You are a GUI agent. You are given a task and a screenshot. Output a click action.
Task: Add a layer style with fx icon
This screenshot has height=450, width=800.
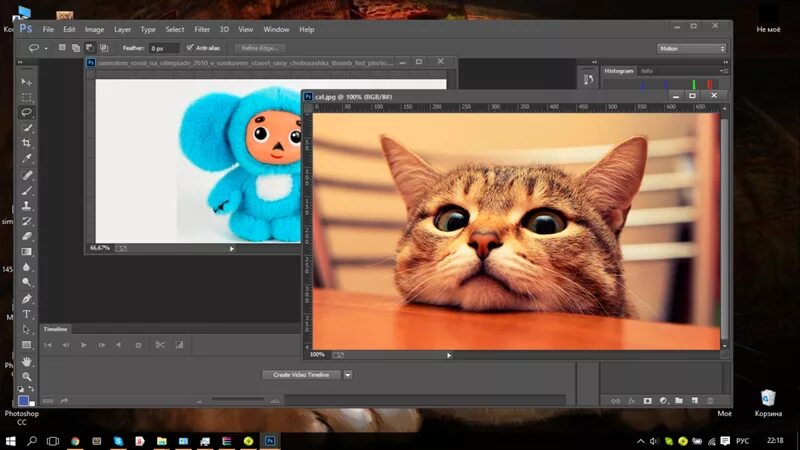632,401
